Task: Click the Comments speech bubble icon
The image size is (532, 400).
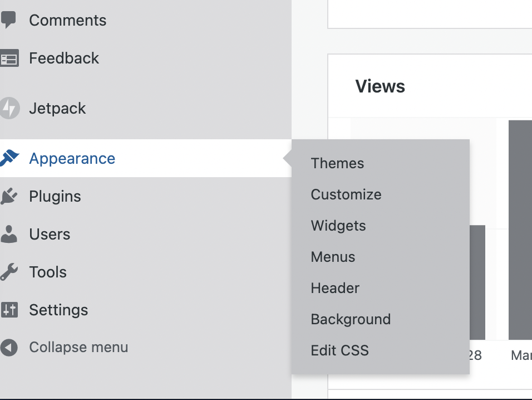Action: tap(8, 21)
